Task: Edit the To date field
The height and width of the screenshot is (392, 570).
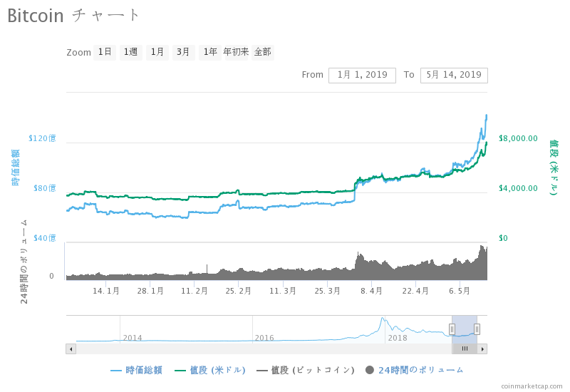Action: 454,76
